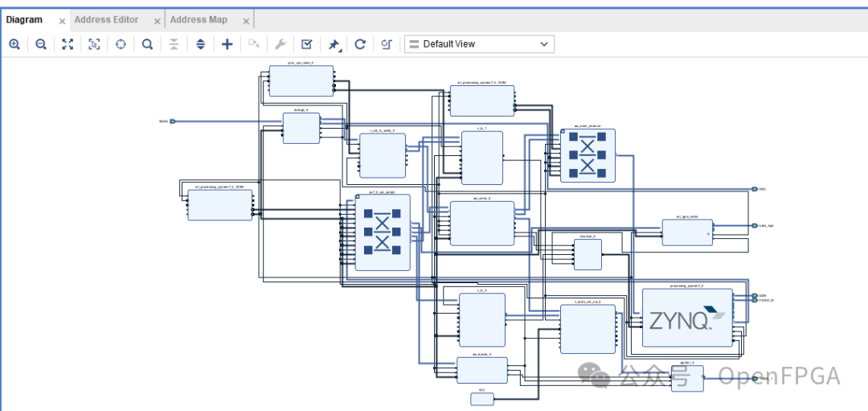Image resolution: width=868 pixels, height=411 pixels.
Task: Switch to the Address Map tab
Action: 199,19
